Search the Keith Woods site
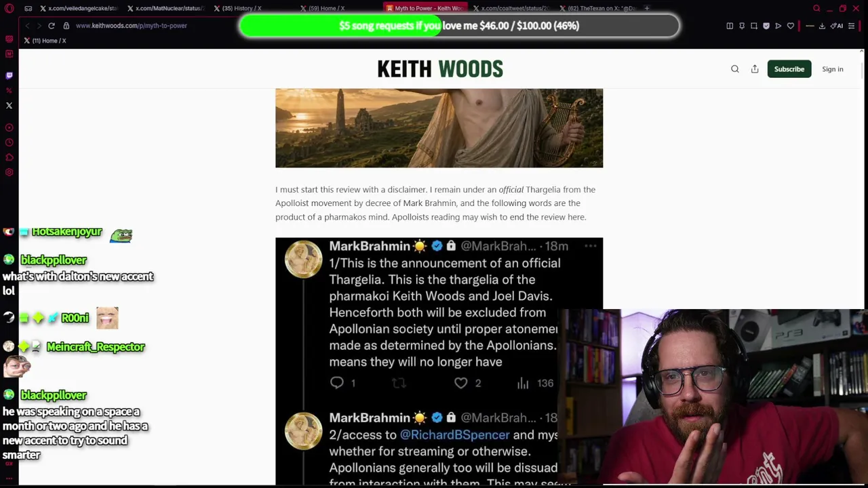868x488 pixels. (x=734, y=69)
